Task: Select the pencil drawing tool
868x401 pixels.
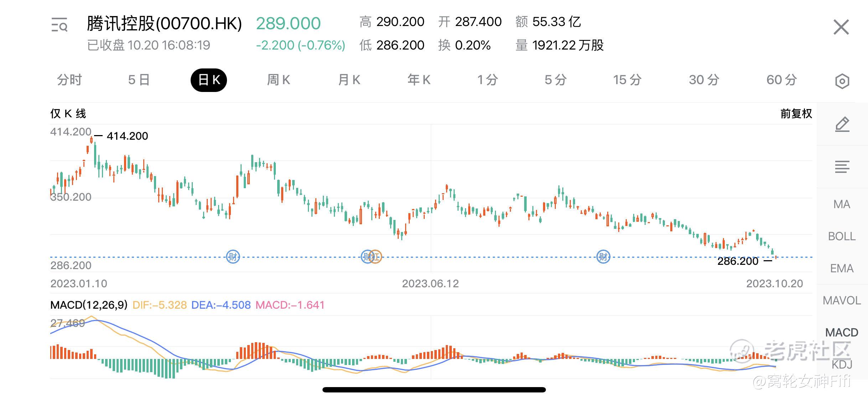Action: [842, 124]
